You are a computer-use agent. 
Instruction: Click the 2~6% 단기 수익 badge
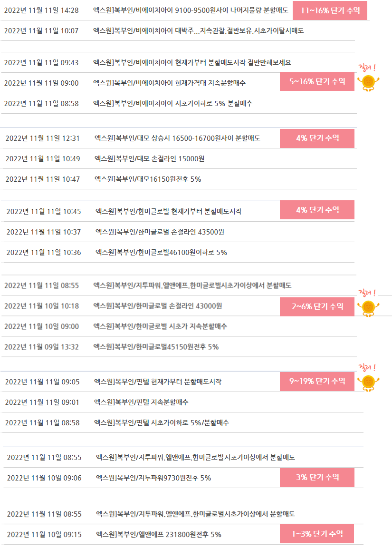pyautogui.click(x=317, y=307)
